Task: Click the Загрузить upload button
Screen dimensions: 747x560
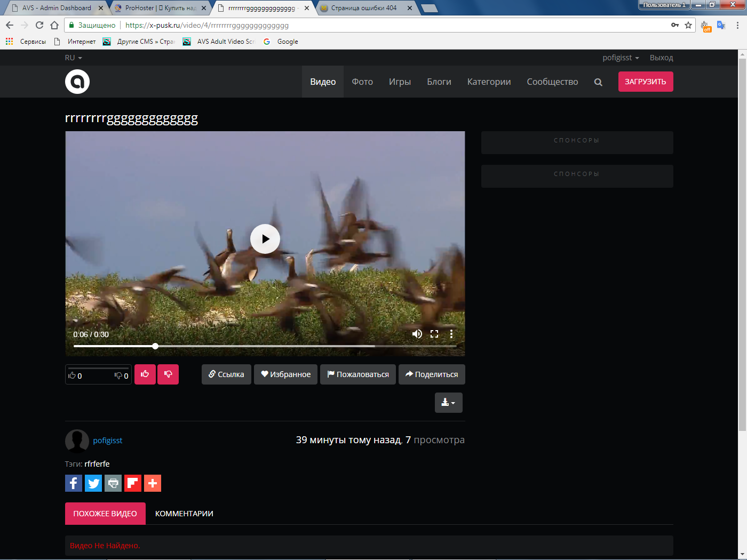Action: (645, 82)
